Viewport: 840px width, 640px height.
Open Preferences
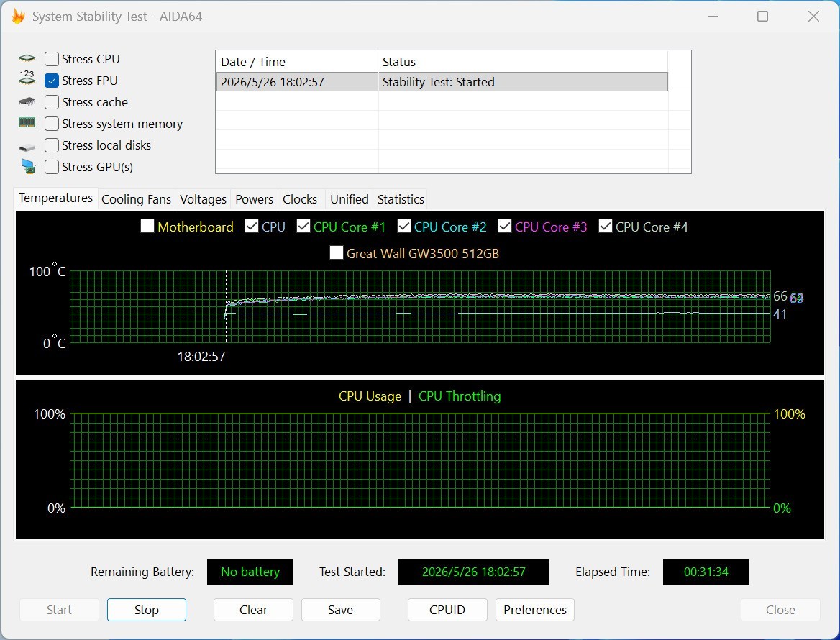[534, 610]
